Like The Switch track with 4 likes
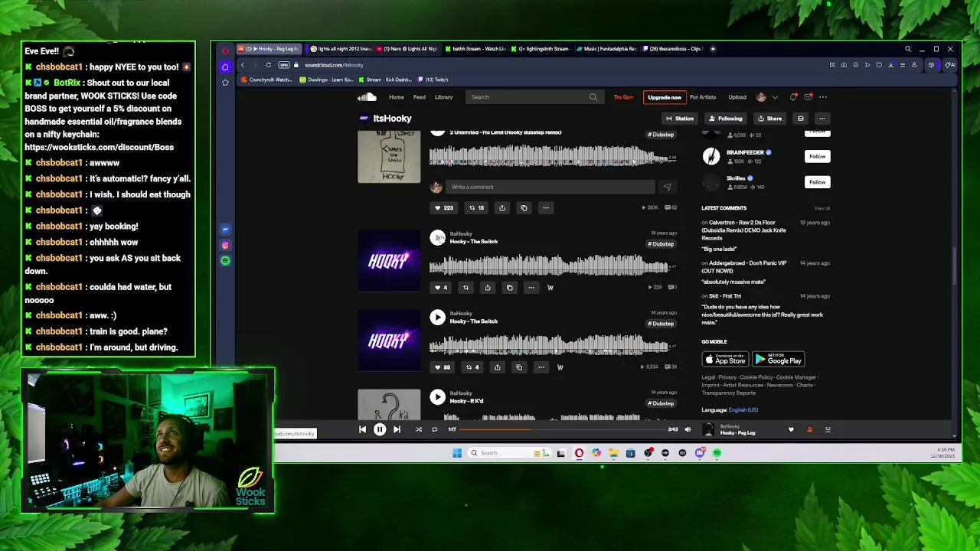 point(441,288)
